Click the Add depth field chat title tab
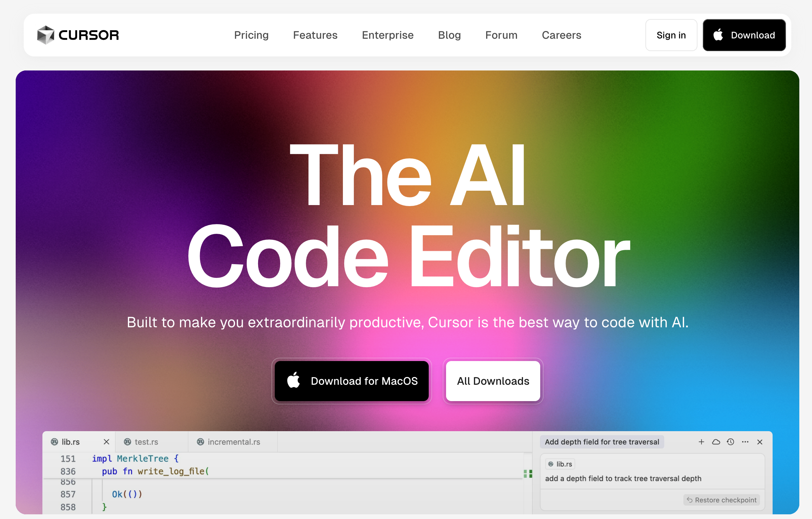812x519 pixels. (x=602, y=442)
